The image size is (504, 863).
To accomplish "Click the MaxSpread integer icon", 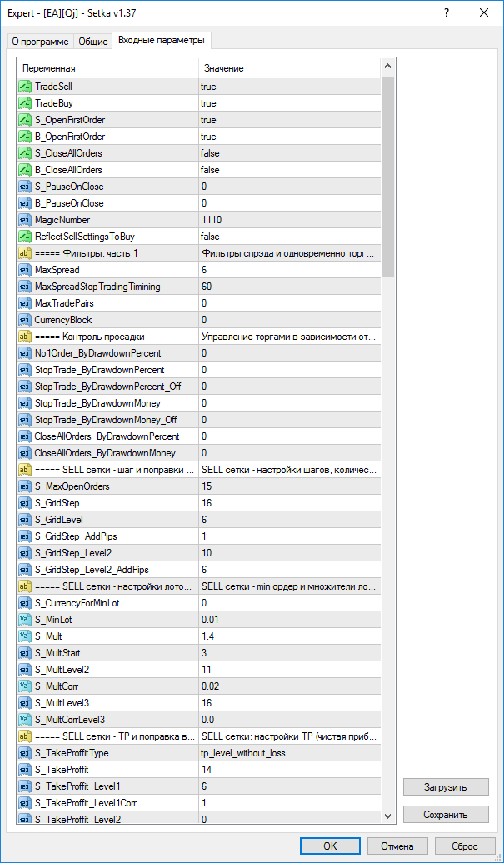I will [x=25, y=270].
